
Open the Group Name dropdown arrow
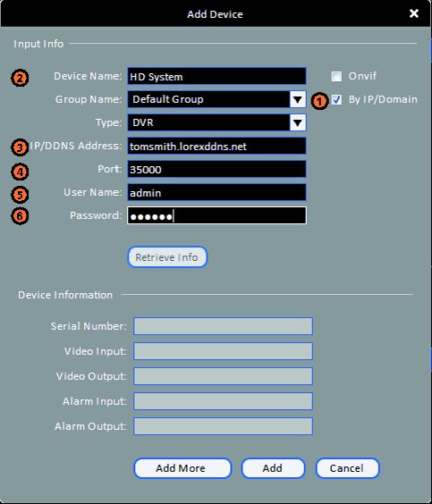(x=298, y=99)
